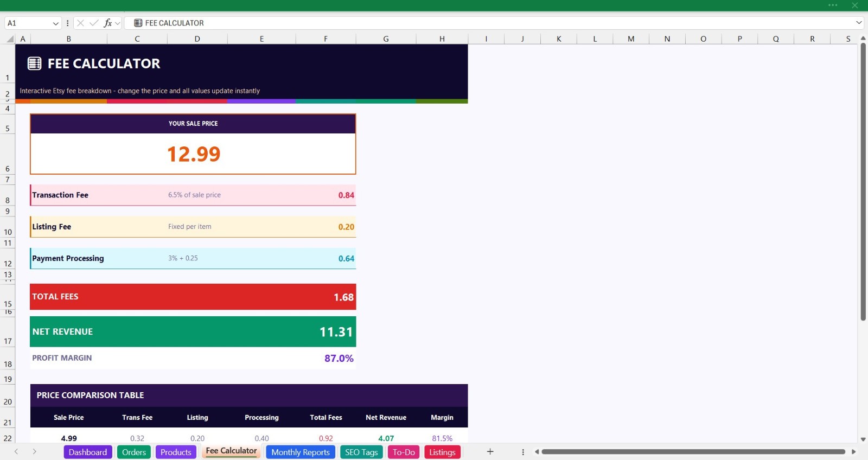Click the confirm entry checkmark icon
The height and width of the screenshot is (460, 868).
point(94,23)
